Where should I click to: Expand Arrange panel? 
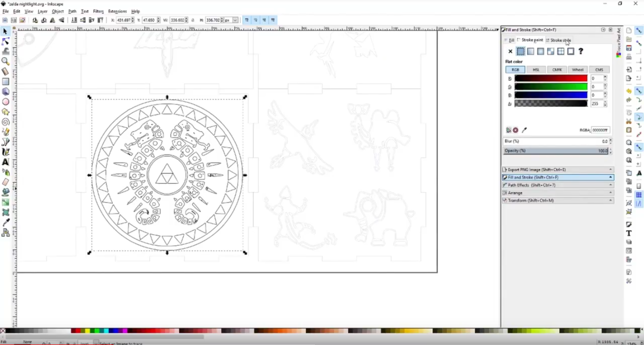558,193
